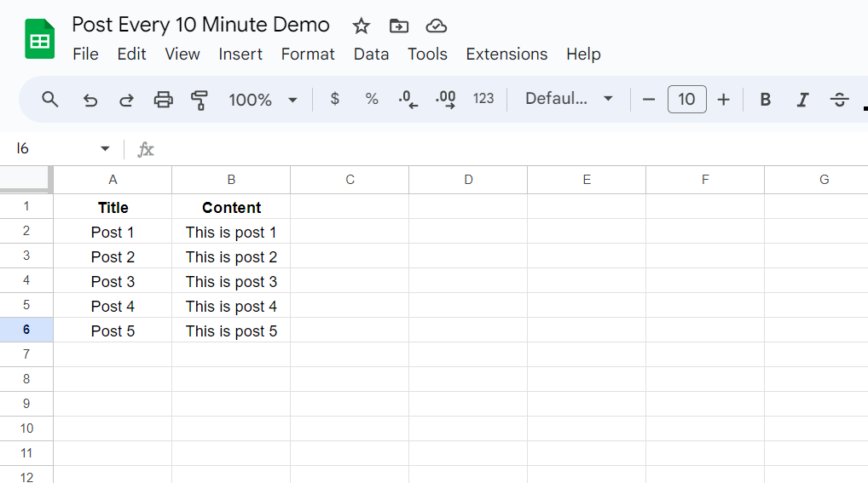
Task: Open the Data menu
Action: [x=371, y=54]
